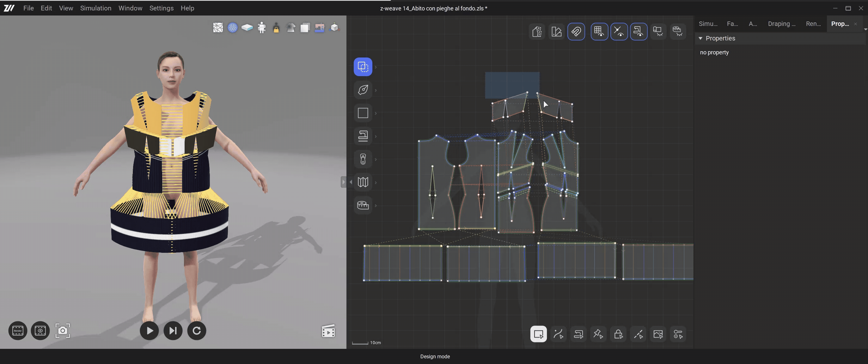Click the avatar lock icon in 3D view
The height and width of the screenshot is (364, 868).
pos(276,28)
